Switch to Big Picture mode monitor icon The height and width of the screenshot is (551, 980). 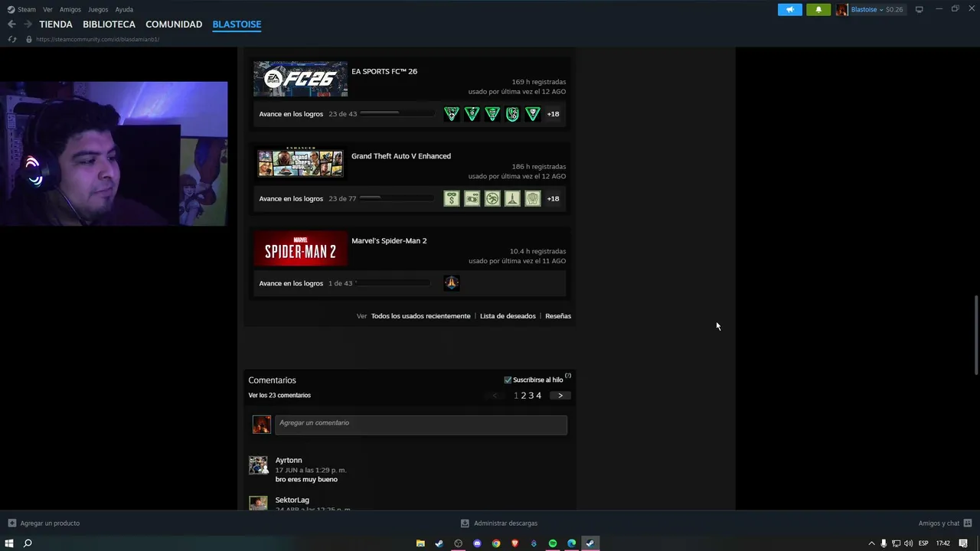920,9
